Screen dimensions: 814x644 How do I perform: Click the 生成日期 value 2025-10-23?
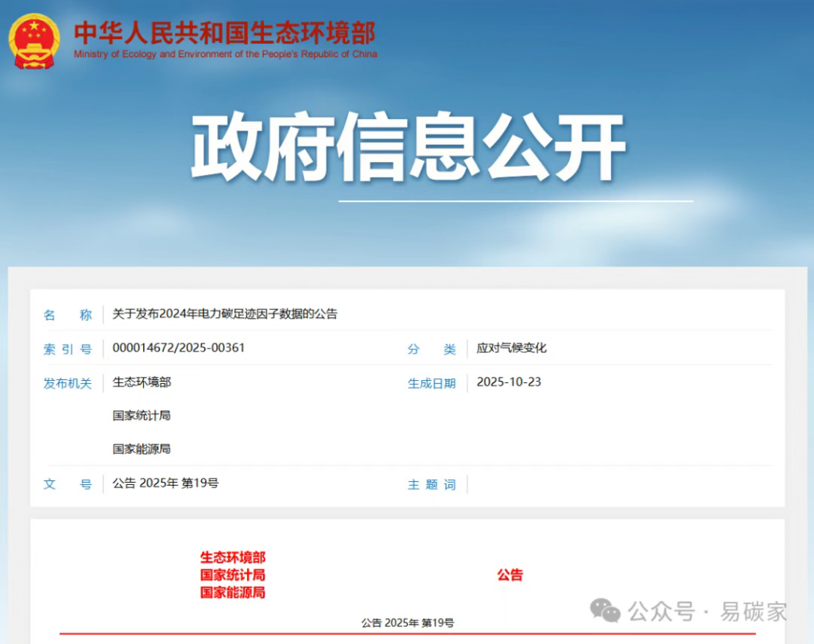[x=509, y=382]
